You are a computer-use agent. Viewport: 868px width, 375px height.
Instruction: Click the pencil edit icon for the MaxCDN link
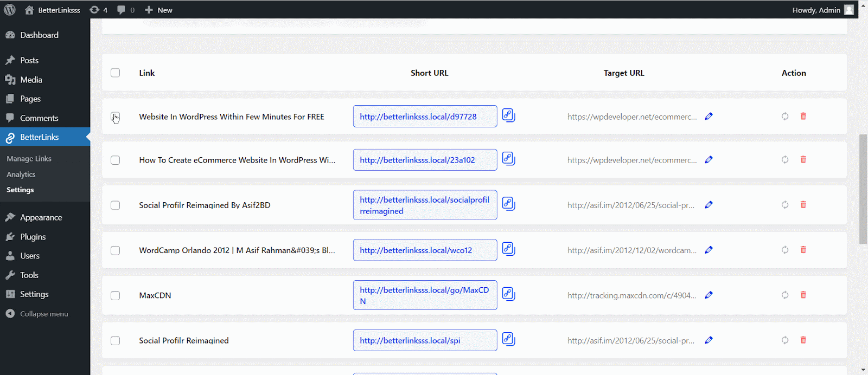tap(709, 295)
